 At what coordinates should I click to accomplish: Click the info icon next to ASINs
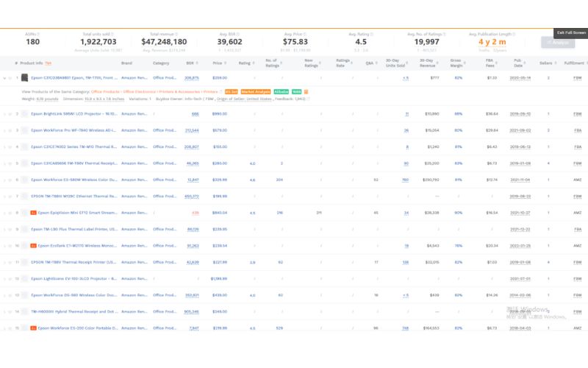point(38,34)
